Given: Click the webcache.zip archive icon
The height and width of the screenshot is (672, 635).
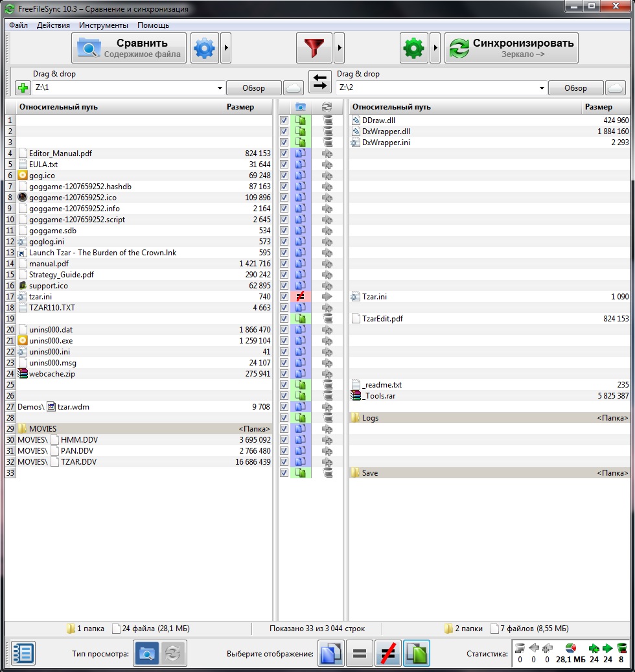Looking at the screenshot, I should click(x=23, y=374).
